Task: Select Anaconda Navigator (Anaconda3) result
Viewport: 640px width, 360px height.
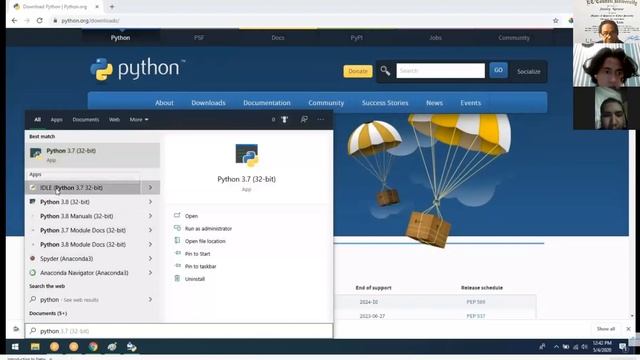Action: (83, 273)
